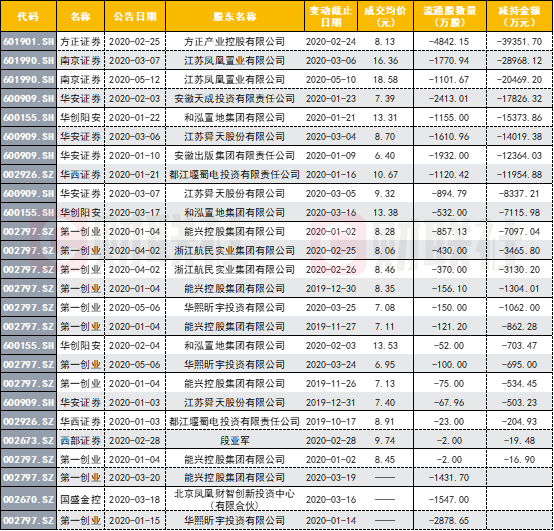Select the 西部证券 name cell
The width and height of the screenshot is (554, 531).
80,441
